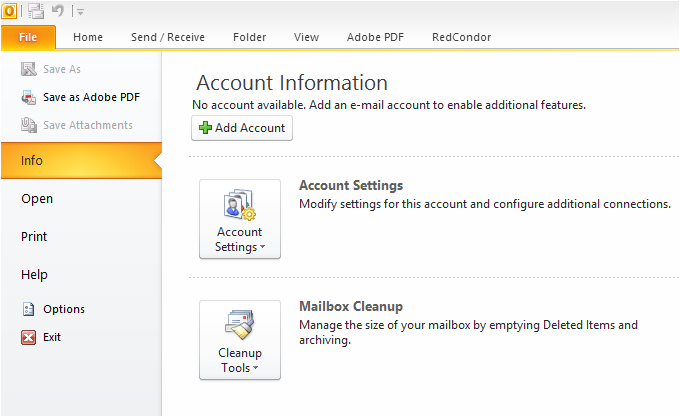Choose Open in the File sidebar
Image resolution: width=680 pixels, height=417 pixels.
37,199
